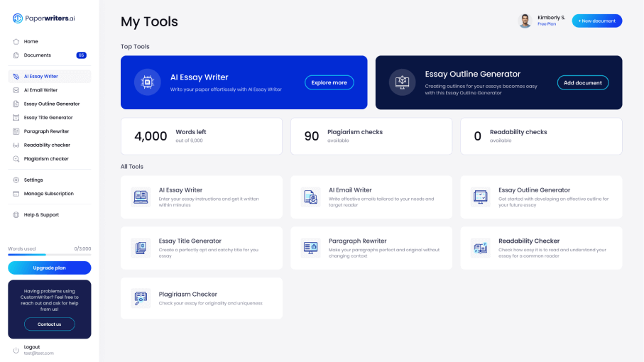Viewport: 644px width, 362px height.
Task: Open Documents in the sidebar
Action: tap(49, 55)
